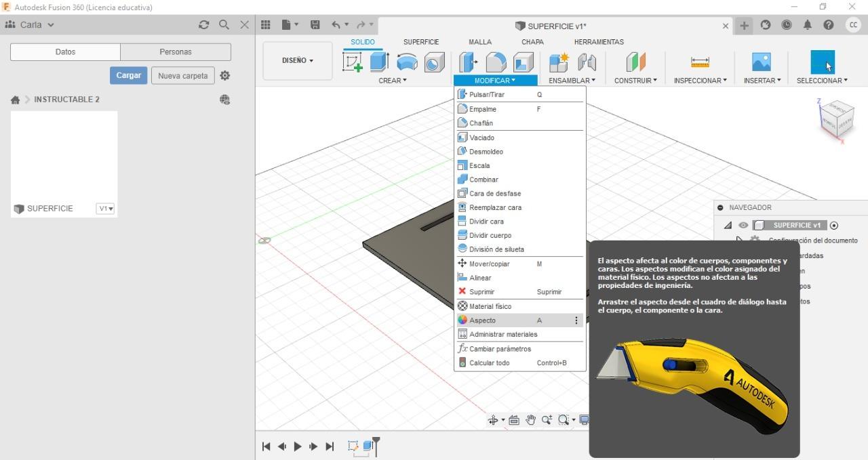Search in the data panel
Viewport: 868px width, 460px height.
click(x=224, y=24)
